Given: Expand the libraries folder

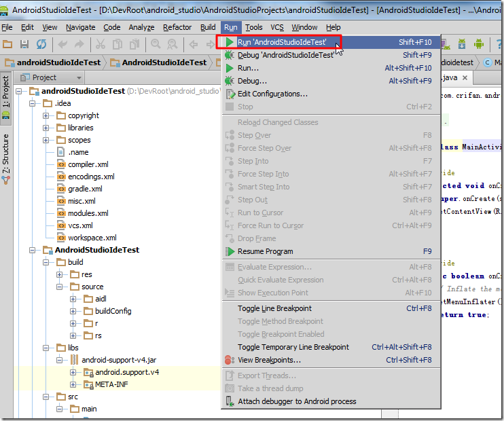Looking at the screenshot, I should (x=46, y=128).
